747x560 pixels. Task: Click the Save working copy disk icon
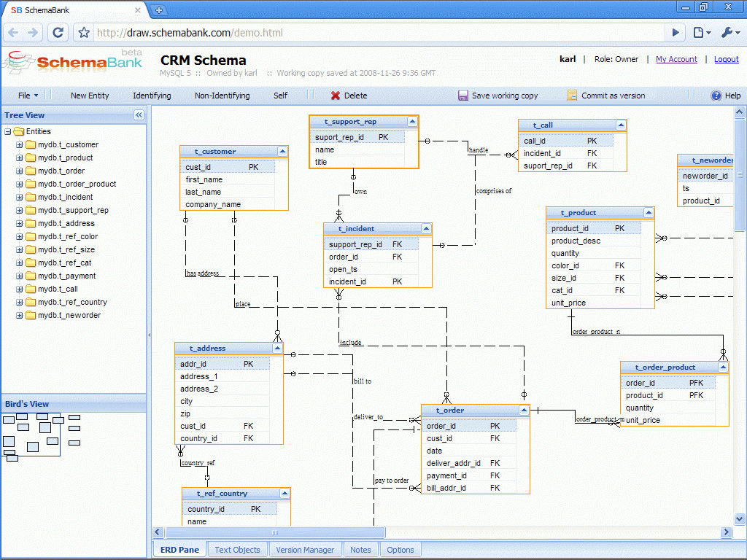tap(462, 96)
